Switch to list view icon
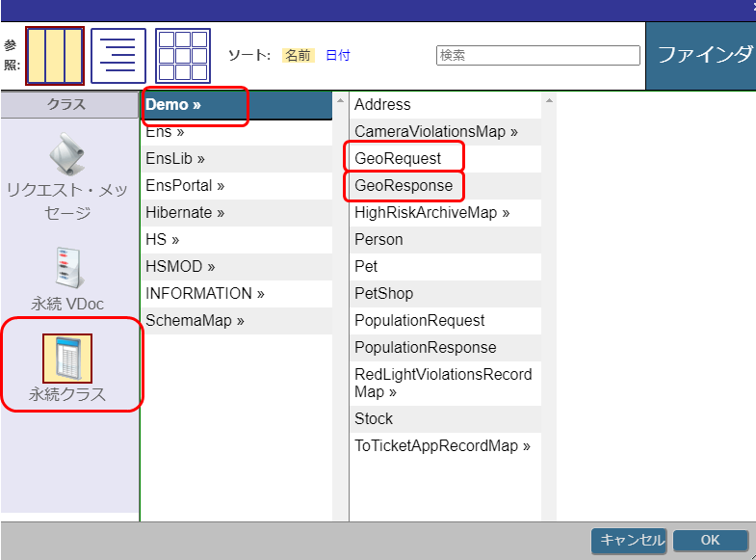Screen dimensions: 756x560 118,56
